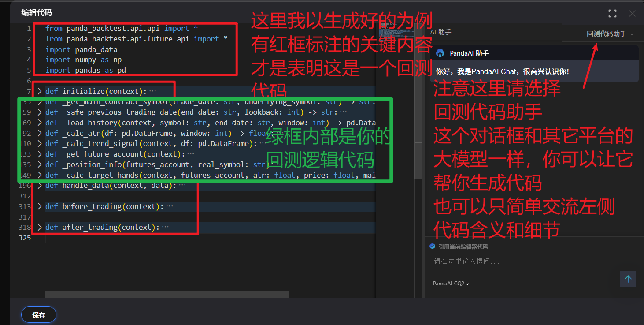Image resolution: width=644 pixels, height=325 pixels.
Task: Click the 'def _get_future_account(context):' text
Action: pos(115,154)
